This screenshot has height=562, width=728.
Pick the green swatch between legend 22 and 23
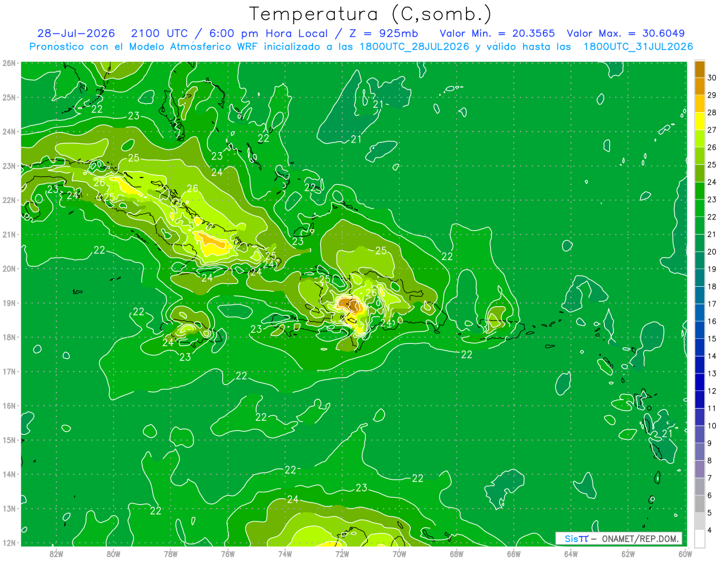699,208
